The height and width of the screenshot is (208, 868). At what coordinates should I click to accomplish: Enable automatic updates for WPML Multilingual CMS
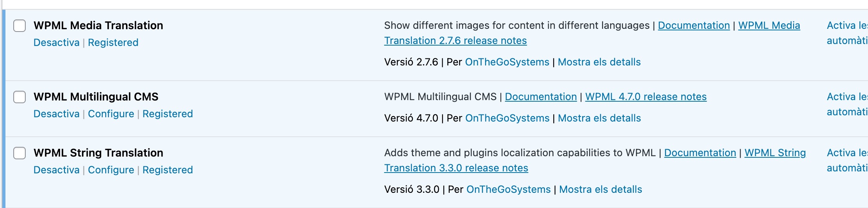[847, 104]
